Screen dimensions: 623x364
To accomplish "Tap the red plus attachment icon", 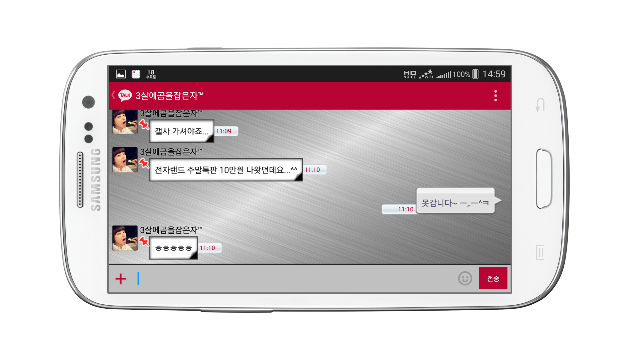I will [x=121, y=279].
